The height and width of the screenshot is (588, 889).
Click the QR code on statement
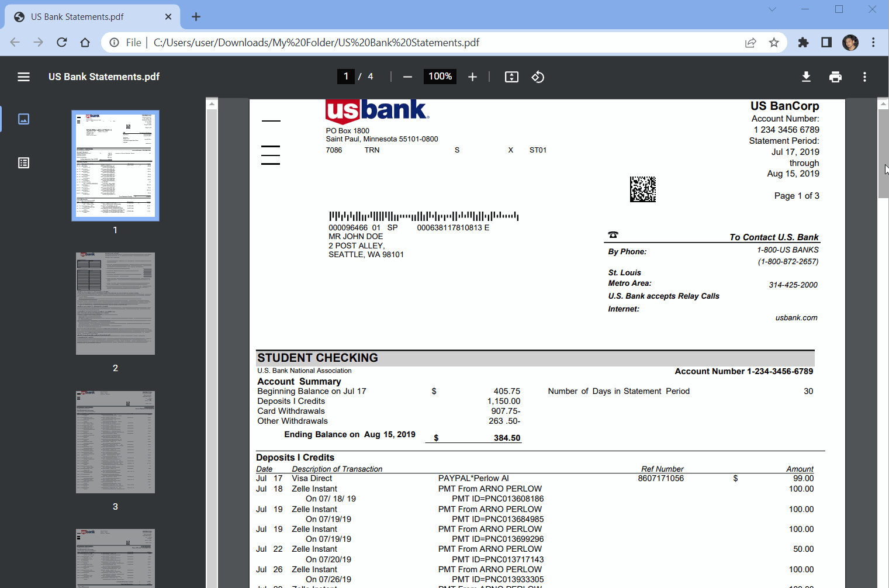click(x=643, y=189)
